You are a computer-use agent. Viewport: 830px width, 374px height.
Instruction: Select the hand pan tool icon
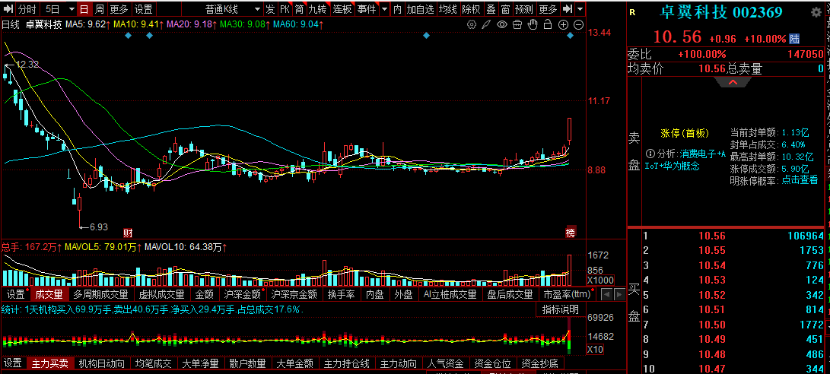tap(533, 25)
